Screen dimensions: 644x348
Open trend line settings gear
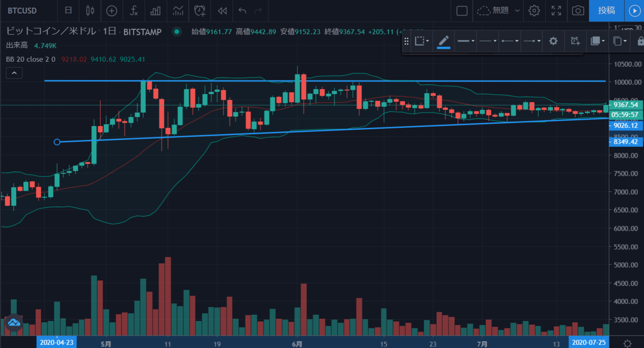coord(553,41)
